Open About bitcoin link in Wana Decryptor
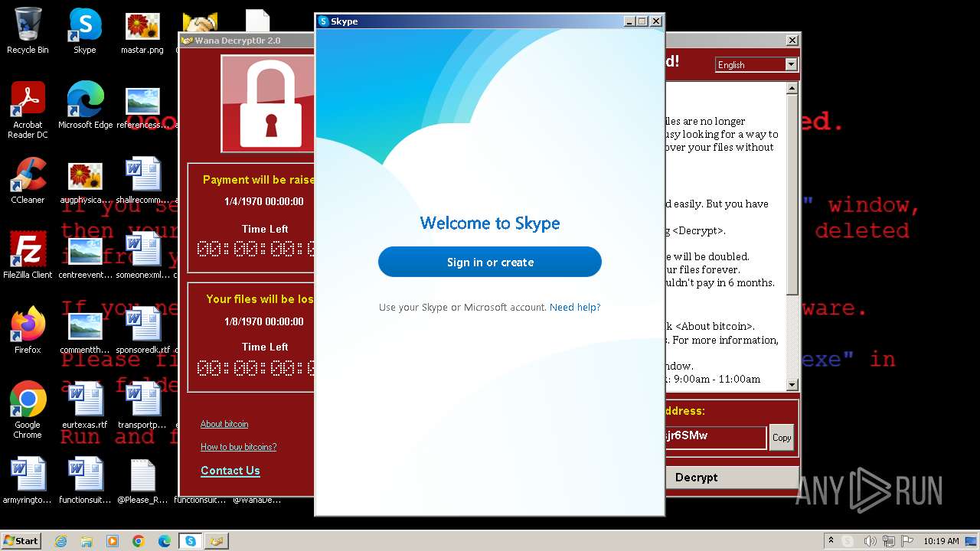The image size is (980, 551). pyautogui.click(x=224, y=424)
